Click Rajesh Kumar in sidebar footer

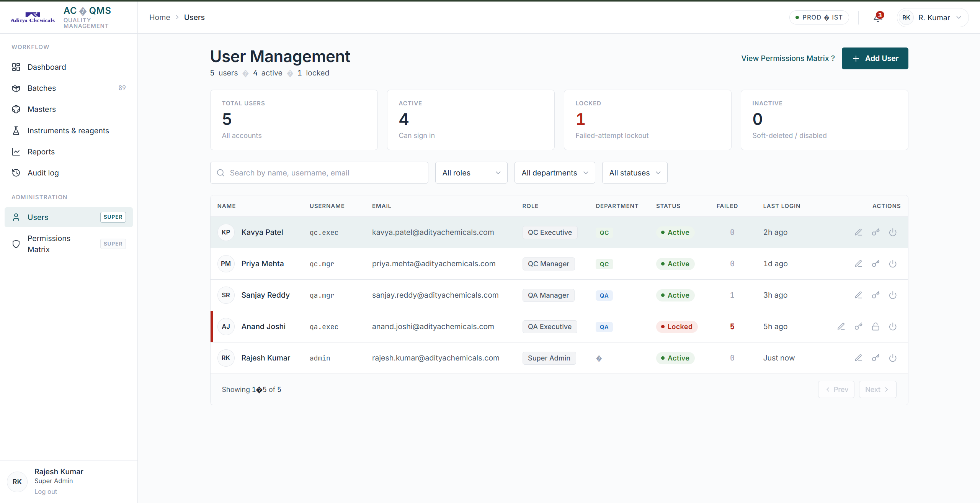[59, 472]
